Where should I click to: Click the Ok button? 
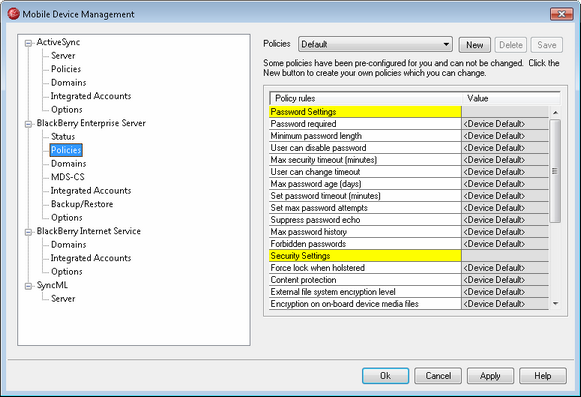[x=385, y=376]
